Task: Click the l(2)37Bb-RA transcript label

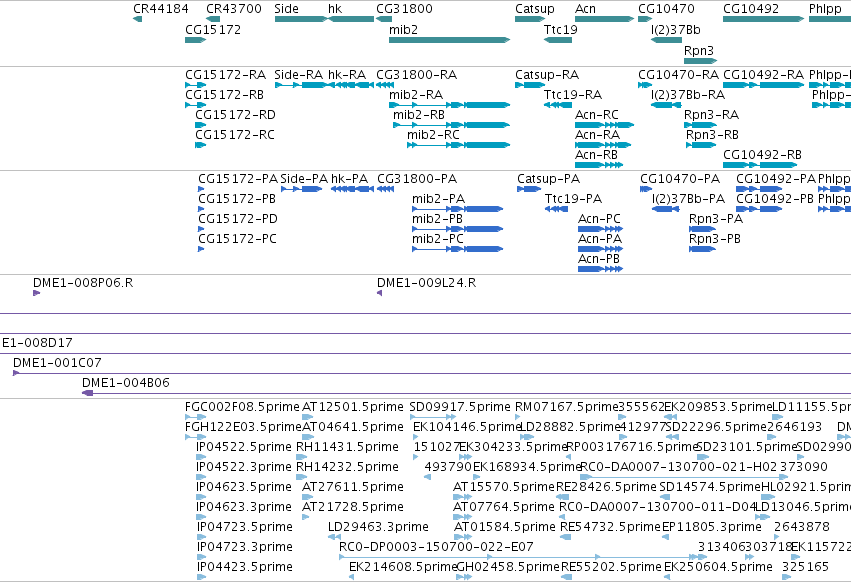Action: 688,95
